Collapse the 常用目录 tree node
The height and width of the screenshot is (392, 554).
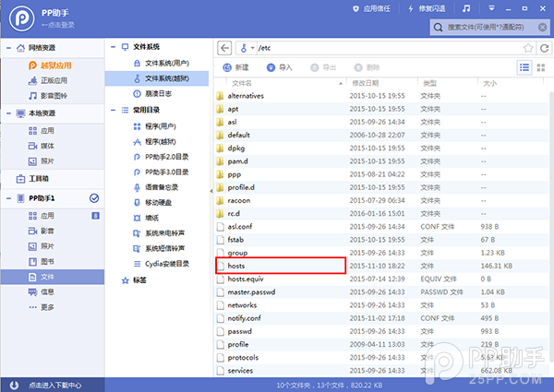tap(113, 110)
